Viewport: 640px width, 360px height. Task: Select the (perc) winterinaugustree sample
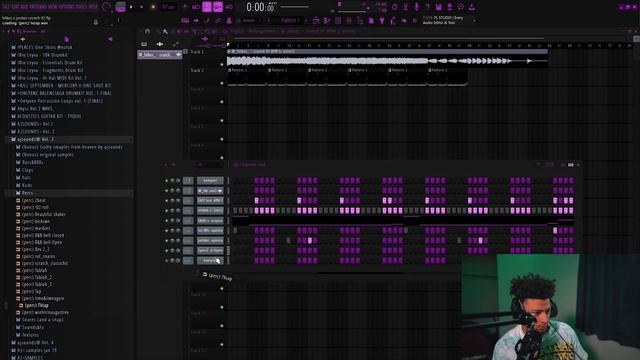click(45, 313)
